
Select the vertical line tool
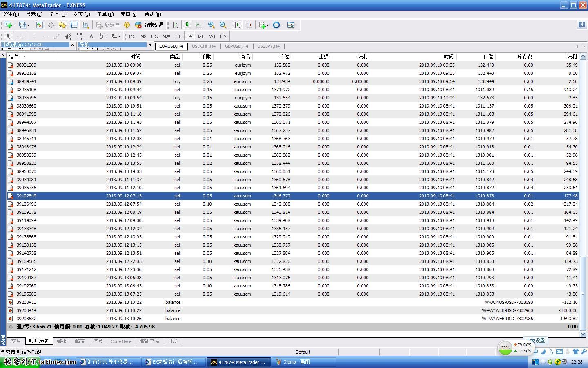(34, 36)
